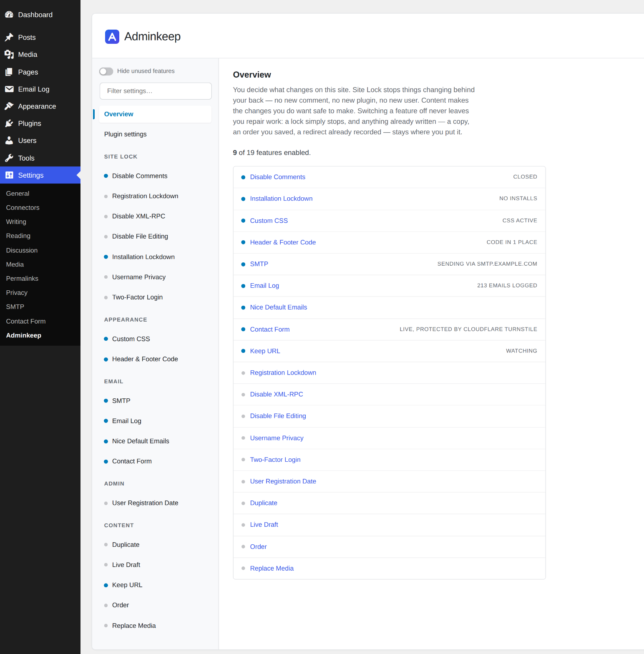The image size is (644, 654).
Task: Click SMTP link in overview table
Action: click(x=259, y=264)
